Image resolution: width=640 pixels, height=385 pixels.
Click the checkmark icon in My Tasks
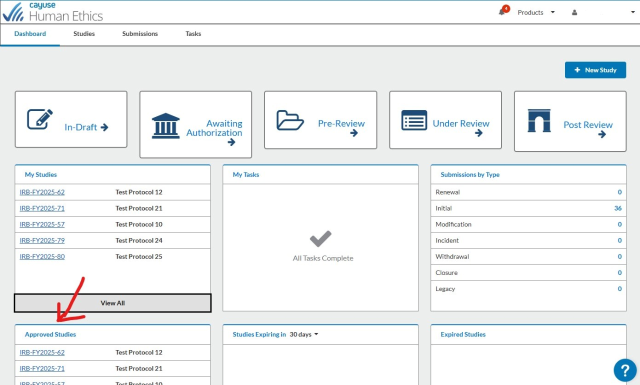(320, 239)
